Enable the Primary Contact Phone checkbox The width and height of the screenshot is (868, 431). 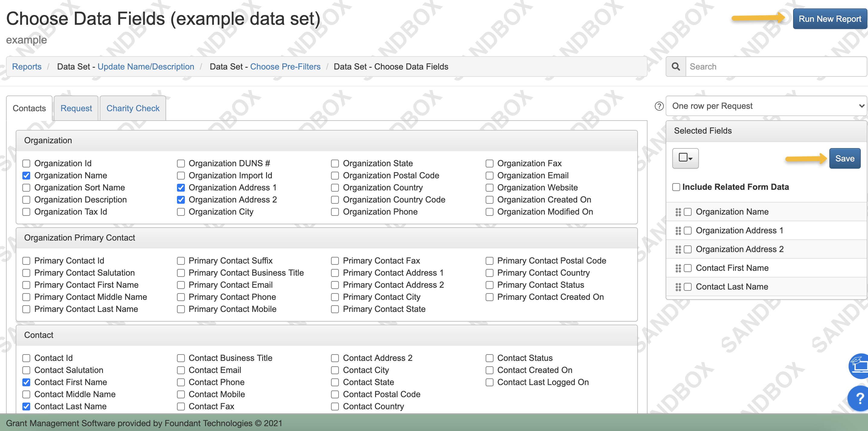tap(181, 297)
